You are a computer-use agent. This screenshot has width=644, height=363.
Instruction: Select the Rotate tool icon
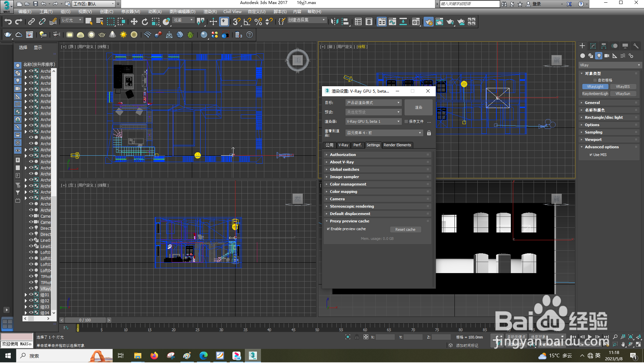145,22
